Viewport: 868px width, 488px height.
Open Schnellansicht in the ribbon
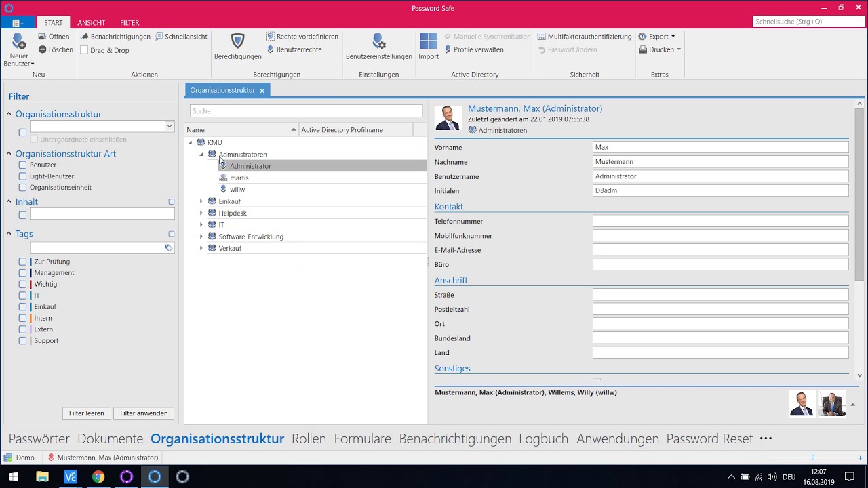coord(181,37)
